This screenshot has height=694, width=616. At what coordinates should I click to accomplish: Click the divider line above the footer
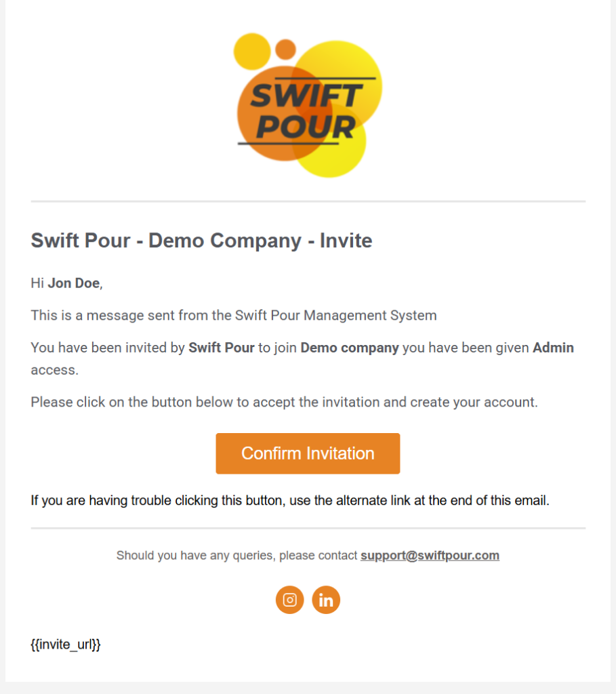pos(308,528)
